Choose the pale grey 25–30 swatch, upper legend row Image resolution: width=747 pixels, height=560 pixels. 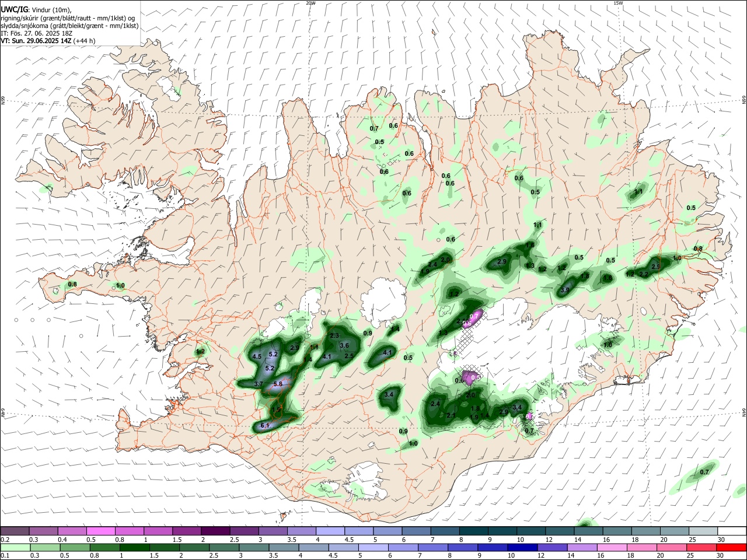click(x=703, y=531)
